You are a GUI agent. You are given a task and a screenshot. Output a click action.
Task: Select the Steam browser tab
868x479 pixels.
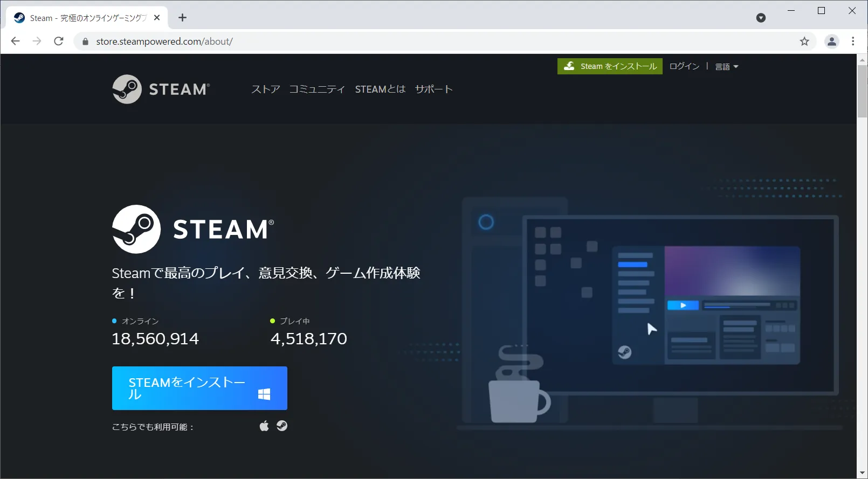pos(87,18)
